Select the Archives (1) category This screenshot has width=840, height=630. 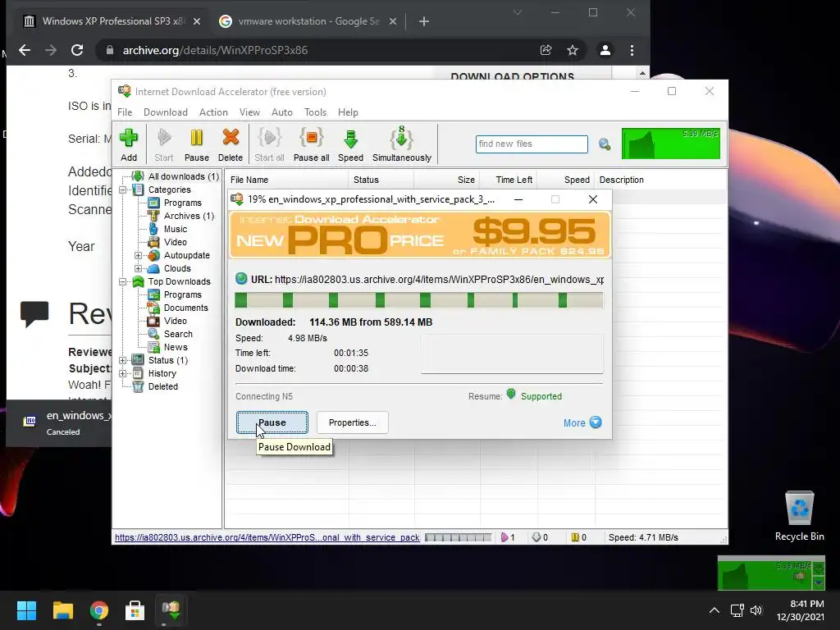189,216
